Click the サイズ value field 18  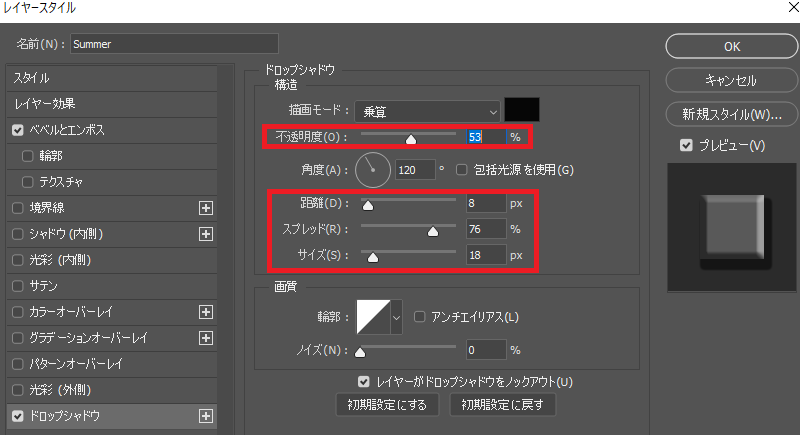[486, 255]
